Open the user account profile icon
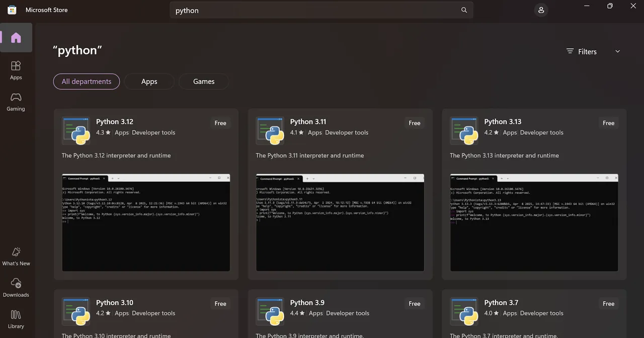 (x=541, y=10)
